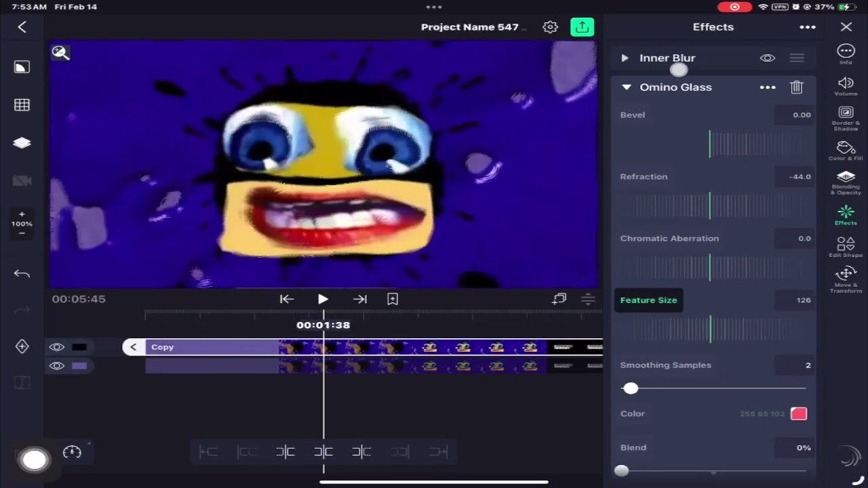Open Omino Glass three-dot options
The image size is (868, 488).
767,87
